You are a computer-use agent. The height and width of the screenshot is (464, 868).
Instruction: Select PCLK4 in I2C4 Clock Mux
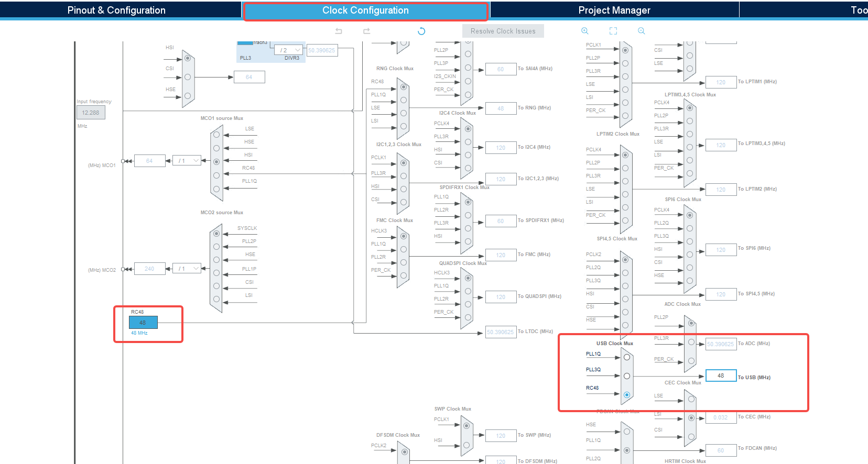pos(468,129)
